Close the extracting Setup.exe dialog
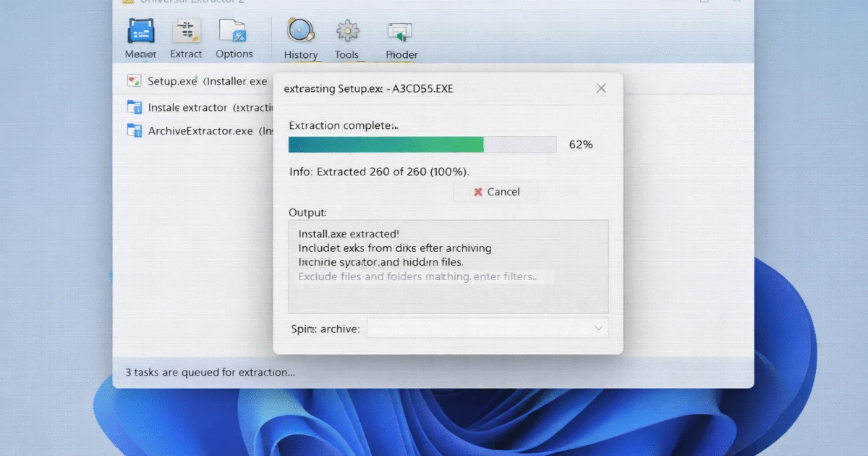The width and height of the screenshot is (868, 456). coord(600,88)
